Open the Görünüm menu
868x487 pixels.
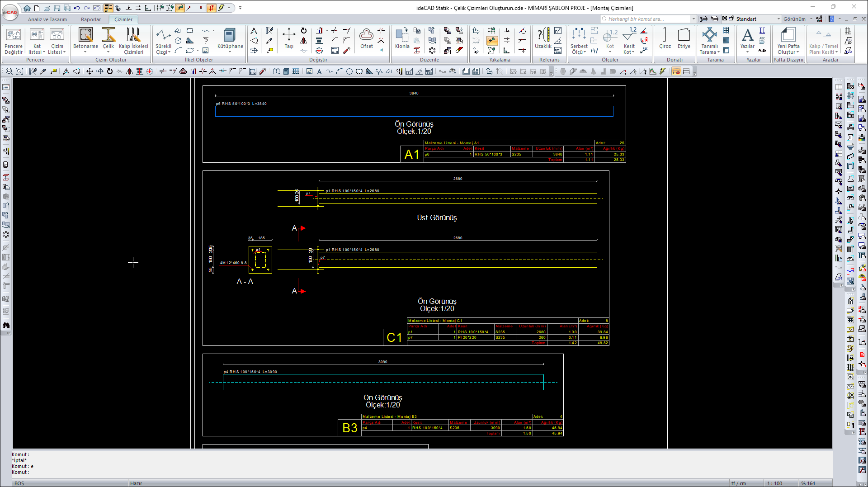coord(794,19)
